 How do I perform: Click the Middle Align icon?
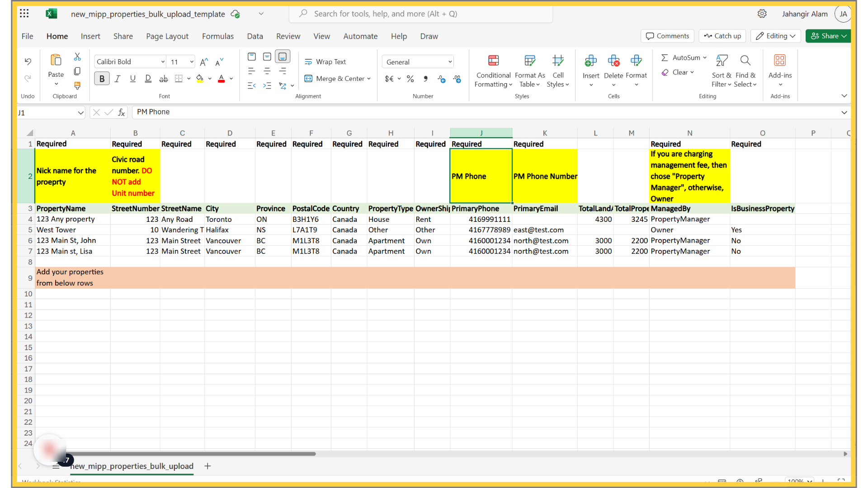(x=267, y=56)
